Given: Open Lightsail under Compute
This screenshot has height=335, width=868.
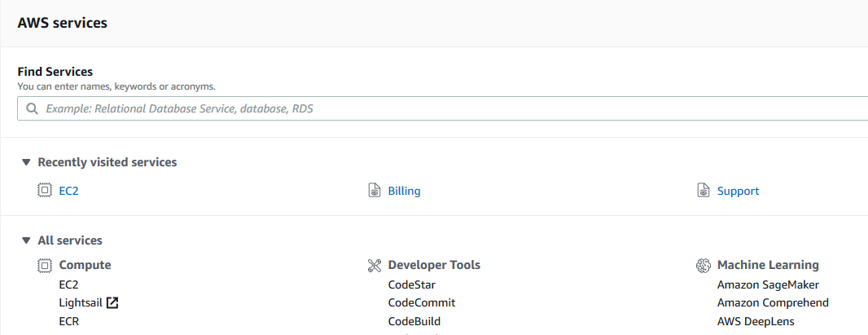Looking at the screenshot, I should (x=81, y=303).
